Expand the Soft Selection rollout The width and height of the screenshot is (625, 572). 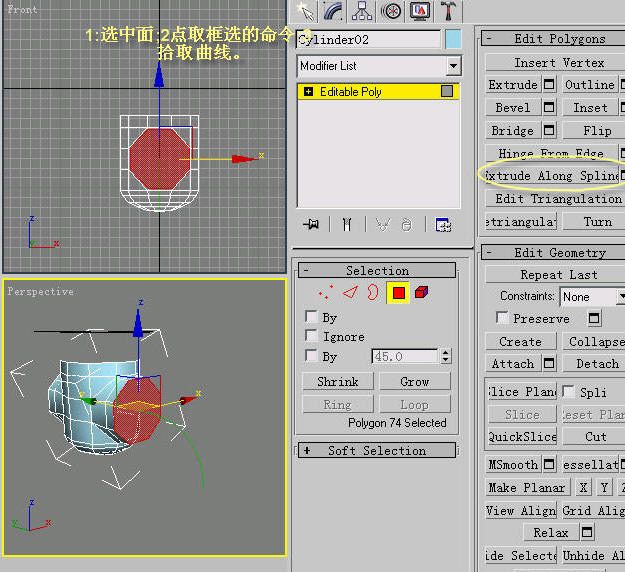click(377, 450)
